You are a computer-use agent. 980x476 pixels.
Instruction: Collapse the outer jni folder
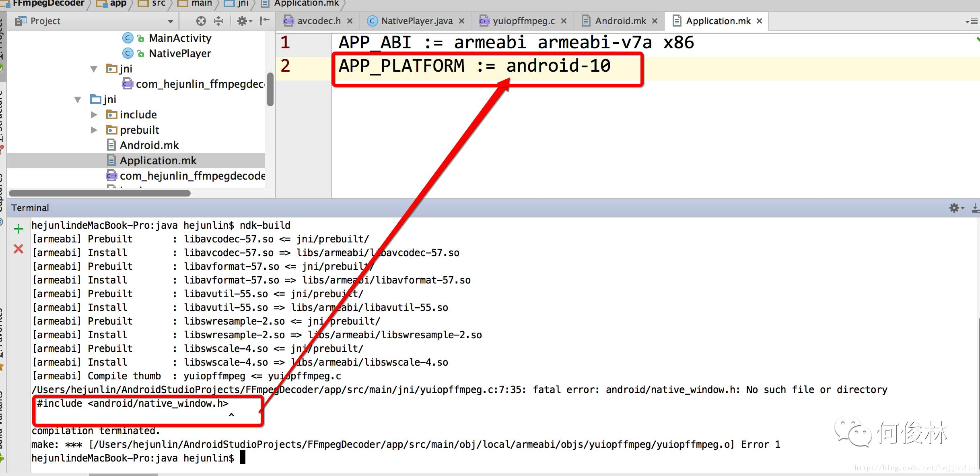[78, 99]
